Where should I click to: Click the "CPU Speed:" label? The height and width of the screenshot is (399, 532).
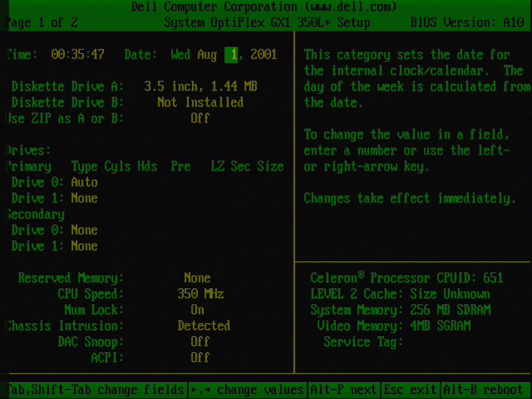tap(91, 294)
